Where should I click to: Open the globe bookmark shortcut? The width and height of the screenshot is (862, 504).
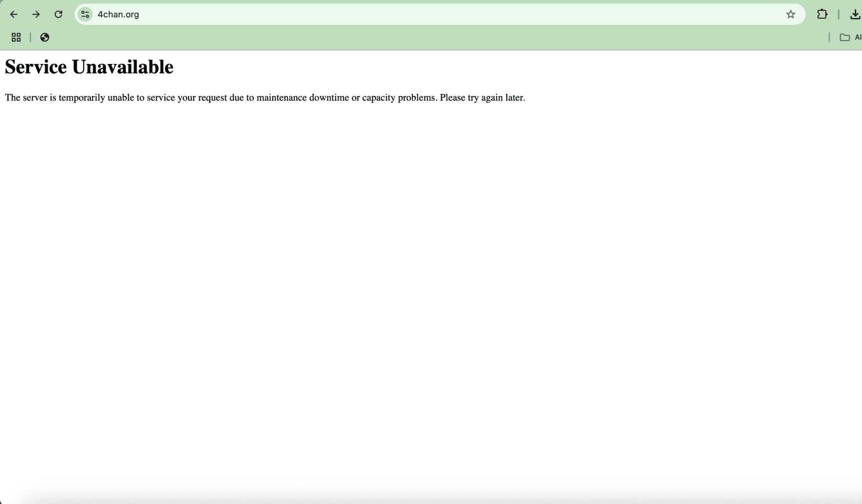point(45,38)
